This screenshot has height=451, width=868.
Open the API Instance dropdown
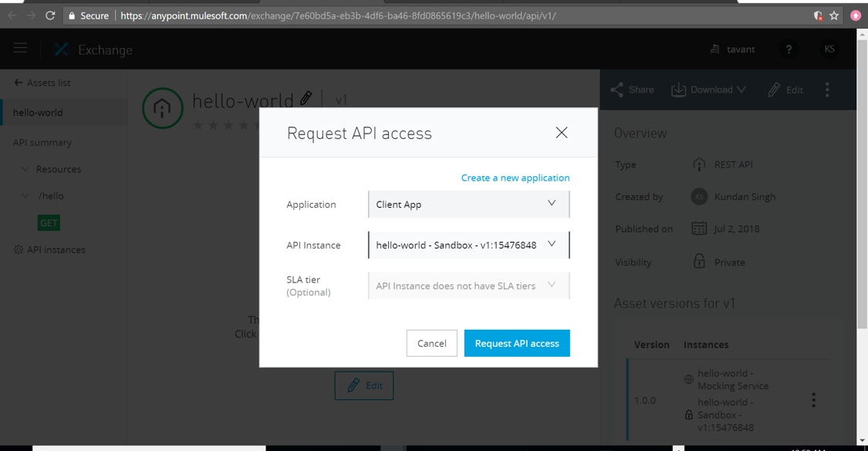pos(469,245)
